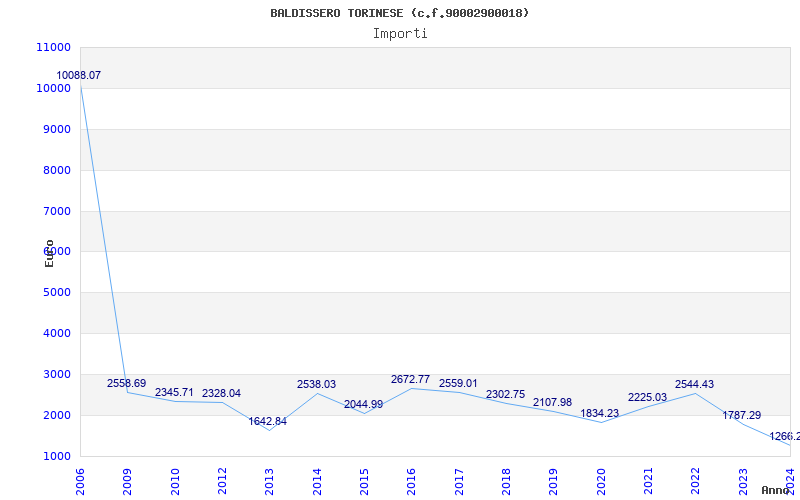Click the 2017 x-axis year label
The width and height of the screenshot is (800, 500).
coord(459,481)
